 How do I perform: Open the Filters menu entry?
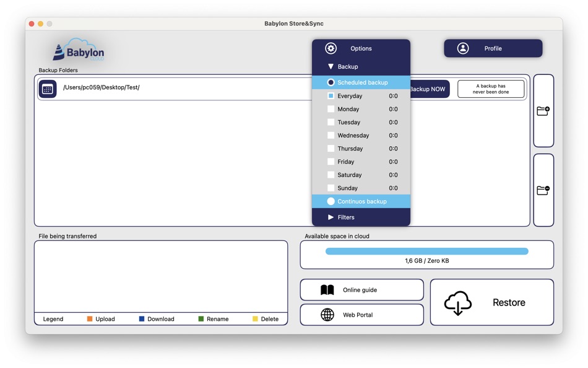pos(361,217)
